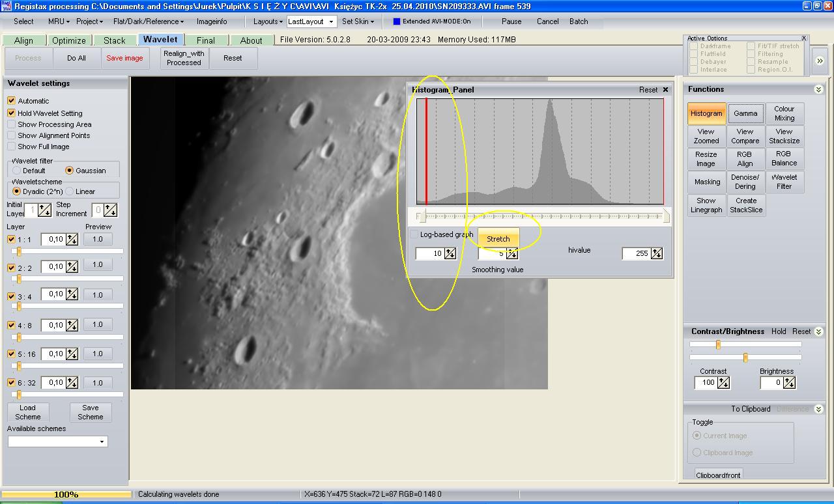Open Colour Mixing function
The height and width of the screenshot is (504, 834).
point(784,113)
